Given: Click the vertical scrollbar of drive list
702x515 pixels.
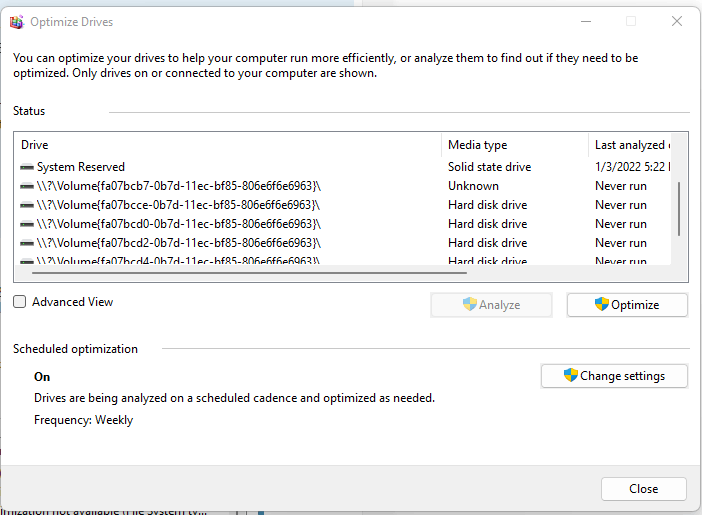Looking at the screenshot, I should coord(679,209).
